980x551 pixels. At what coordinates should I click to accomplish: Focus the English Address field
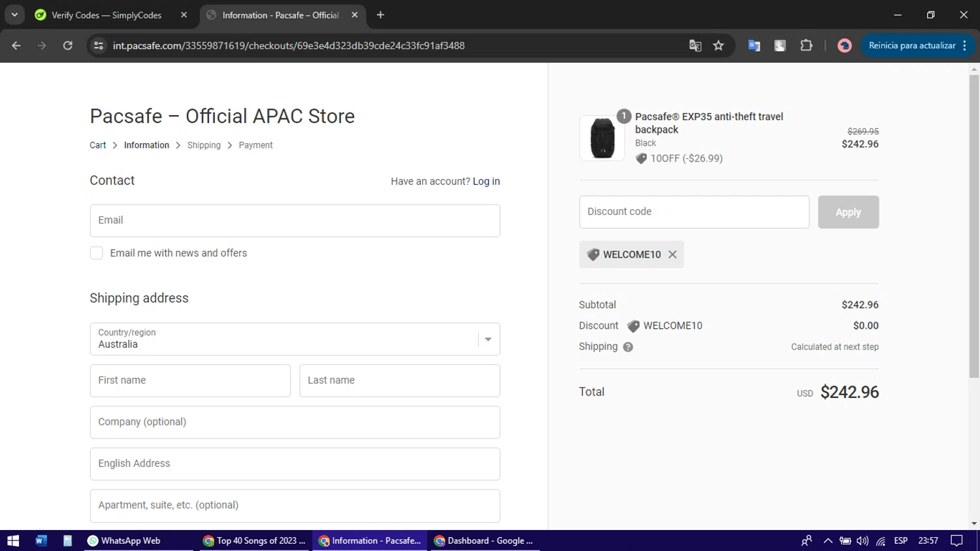coord(295,464)
